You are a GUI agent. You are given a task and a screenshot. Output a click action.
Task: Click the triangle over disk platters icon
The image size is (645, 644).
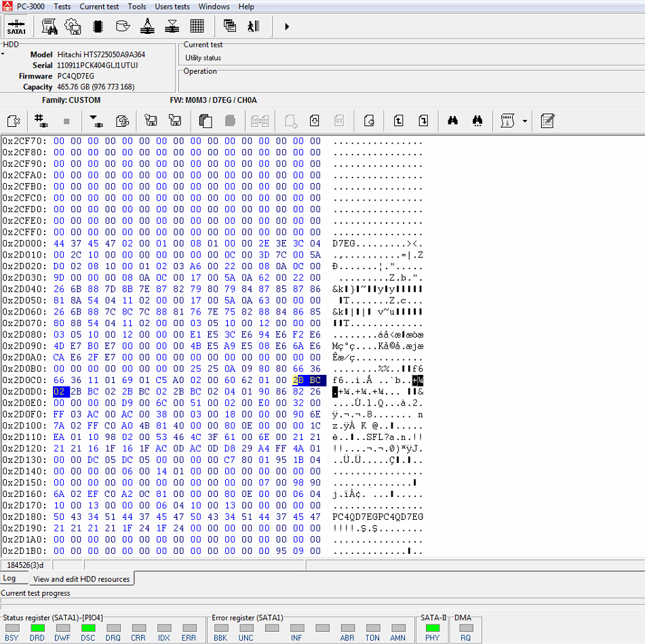click(172, 26)
